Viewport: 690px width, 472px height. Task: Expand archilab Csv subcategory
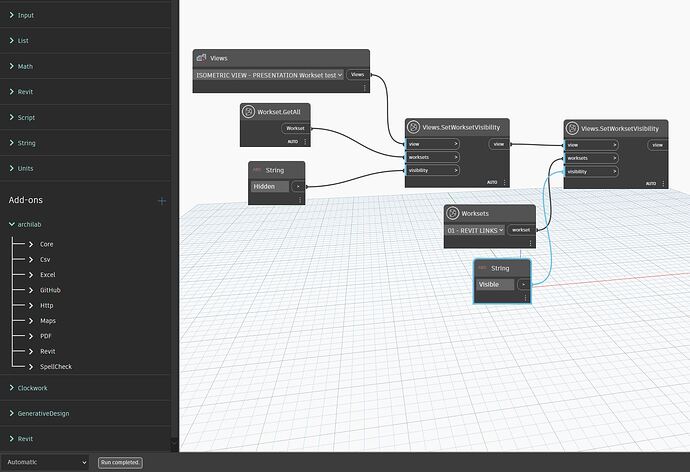(x=31, y=260)
